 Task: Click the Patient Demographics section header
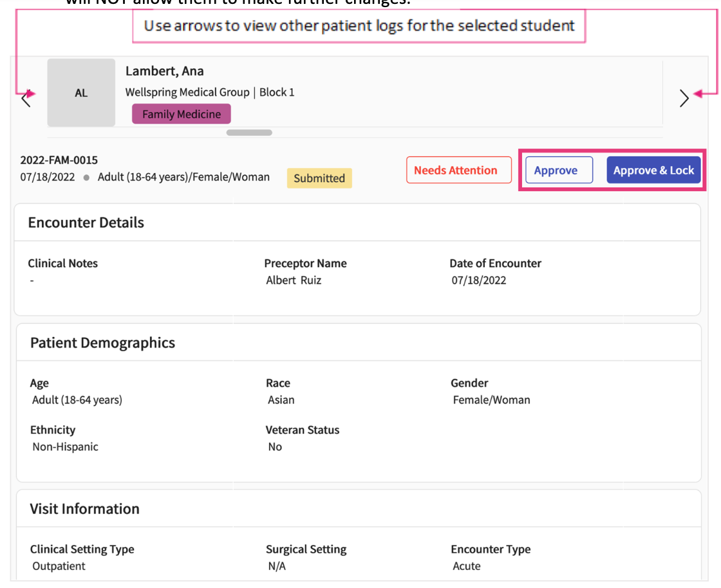point(102,343)
